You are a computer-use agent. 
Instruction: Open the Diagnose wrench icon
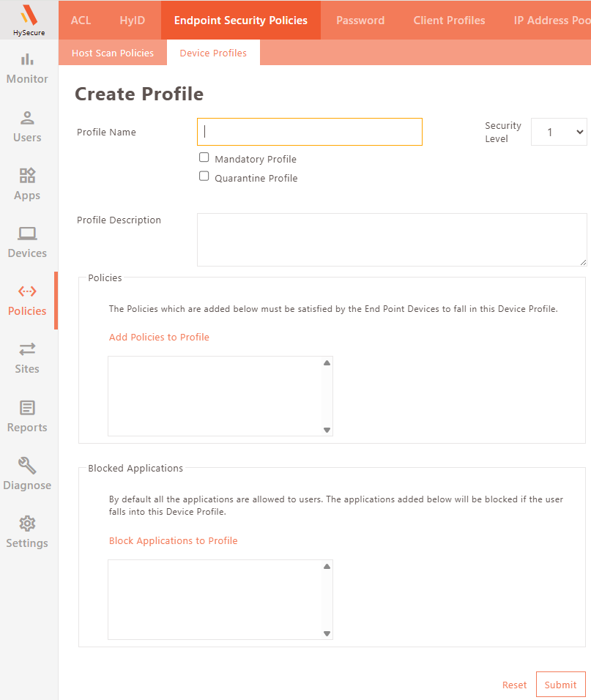click(27, 466)
